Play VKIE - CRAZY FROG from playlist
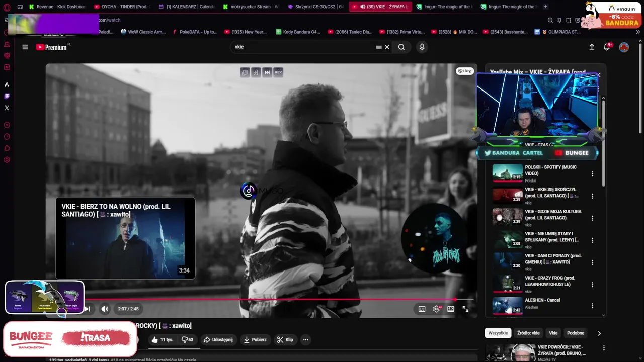This screenshot has height=362, width=644. pyautogui.click(x=538, y=284)
